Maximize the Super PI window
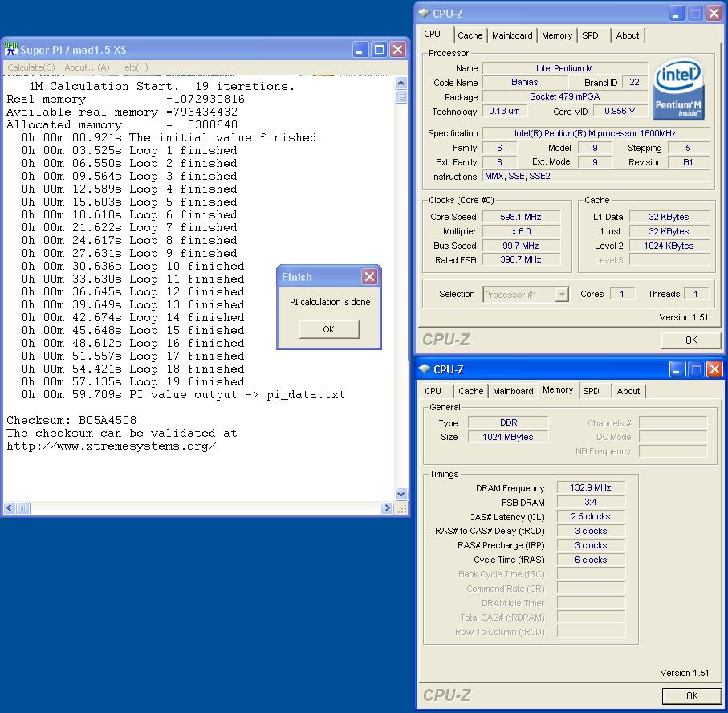 tap(379, 49)
